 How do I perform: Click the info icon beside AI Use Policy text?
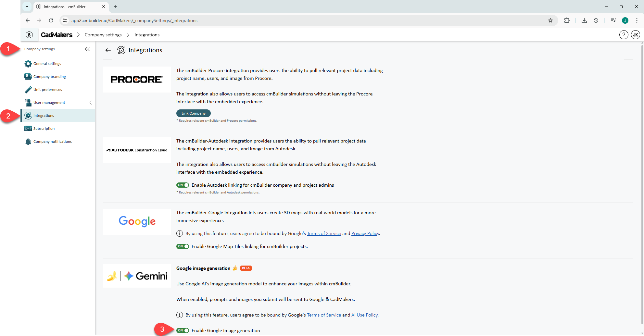click(180, 315)
